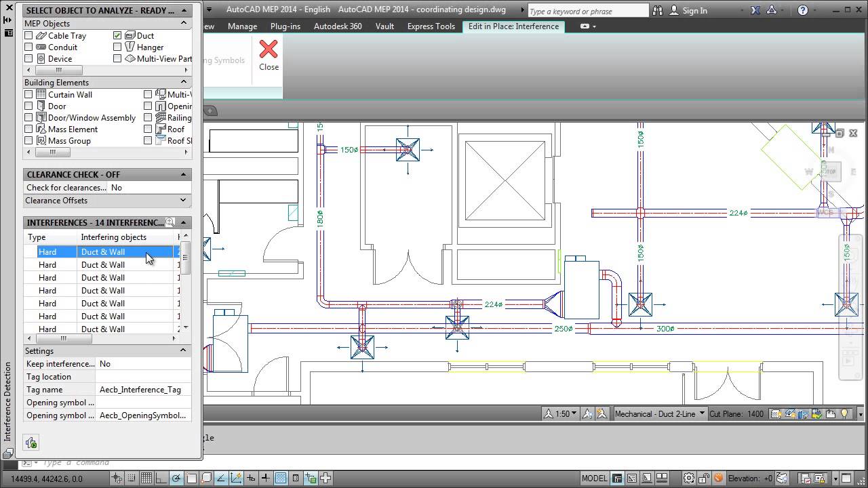Toggle dynamic UCS status icon
The image size is (868, 488).
[x=236, y=478]
